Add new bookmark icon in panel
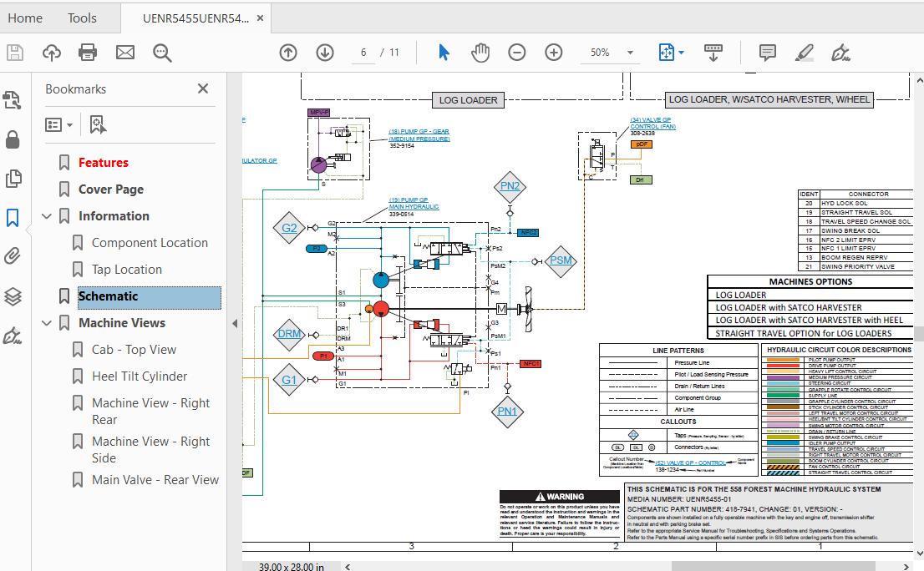 (98, 124)
